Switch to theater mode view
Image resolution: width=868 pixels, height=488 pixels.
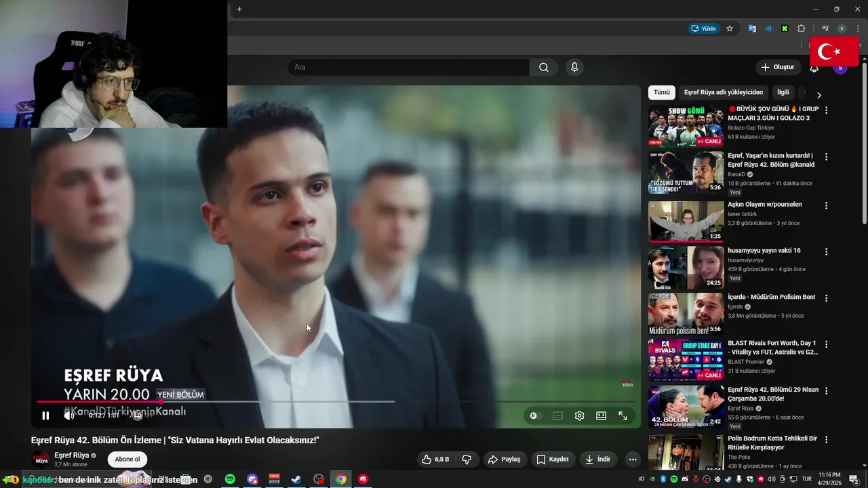click(x=601, y=415)
